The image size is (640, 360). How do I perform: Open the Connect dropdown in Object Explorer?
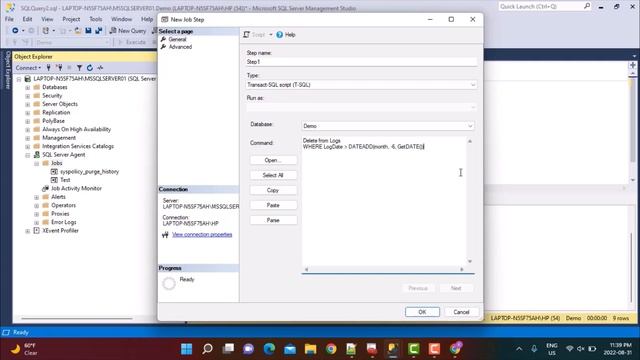(x=28, y=68)
